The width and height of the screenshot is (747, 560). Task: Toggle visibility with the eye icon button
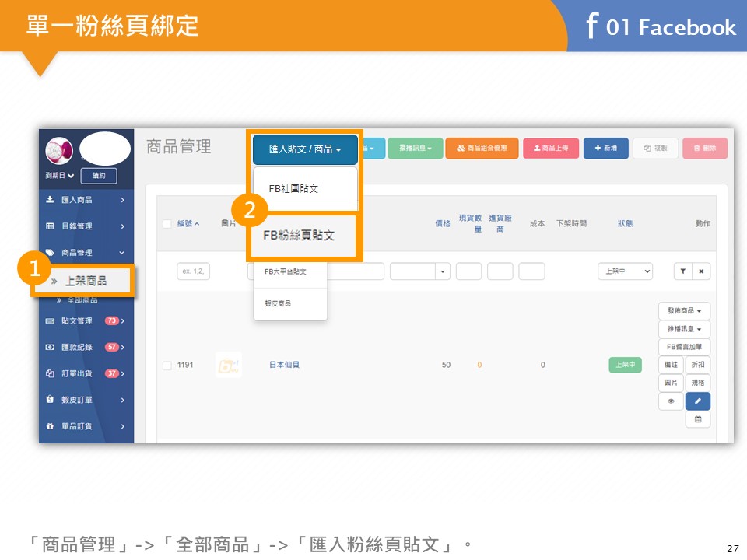tap(671, 401)
